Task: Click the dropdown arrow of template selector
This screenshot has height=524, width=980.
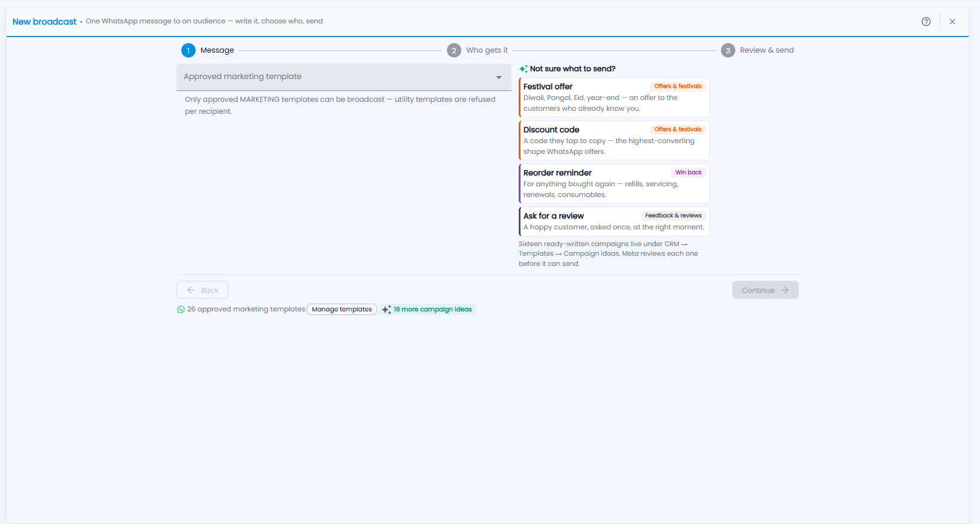Action: point(499,77)
